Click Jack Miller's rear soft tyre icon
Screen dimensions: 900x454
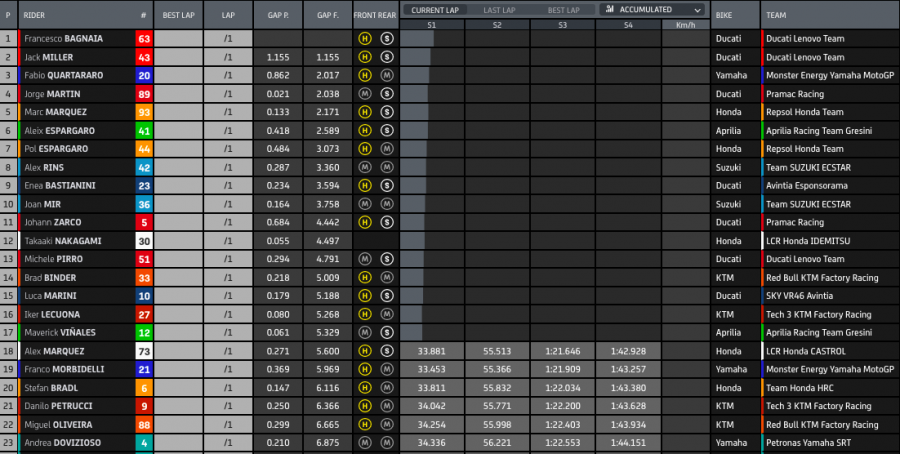[387, 58]
